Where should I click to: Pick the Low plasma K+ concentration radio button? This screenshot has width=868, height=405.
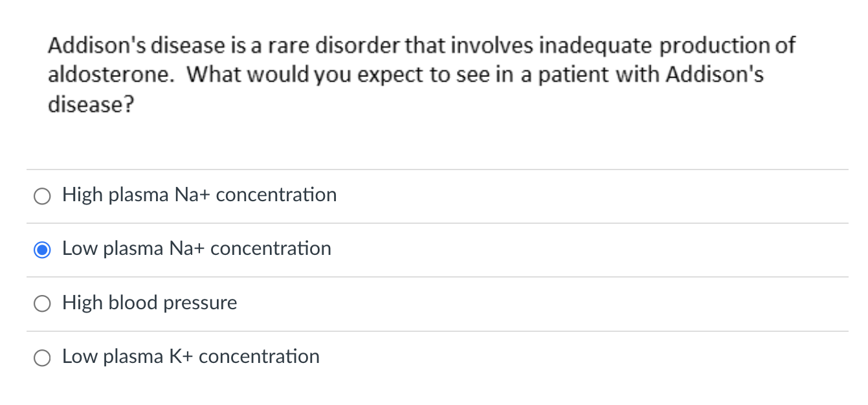(42, 358)
